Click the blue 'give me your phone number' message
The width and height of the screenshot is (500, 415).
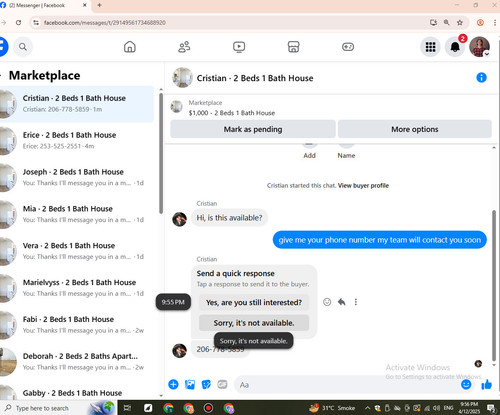tap(380, 240)
